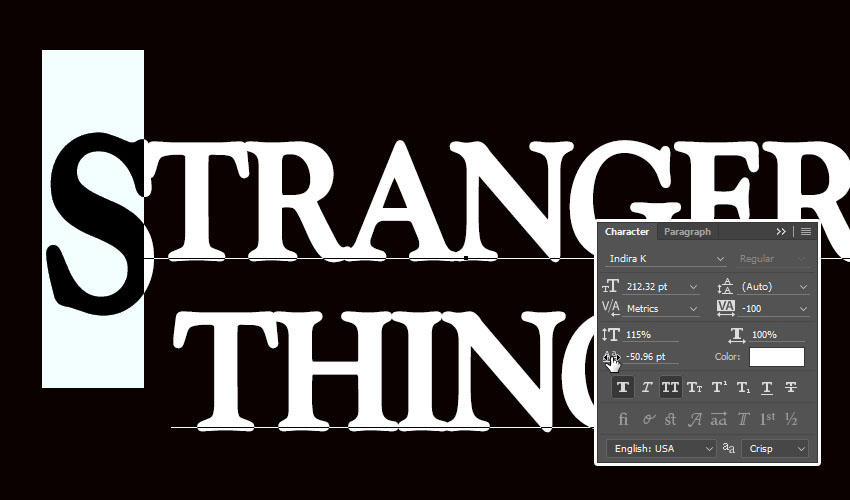The height and width of the screenshot is (500, 850).
Task: Toggle Faux Italic
Action: (x=647, y=387)
